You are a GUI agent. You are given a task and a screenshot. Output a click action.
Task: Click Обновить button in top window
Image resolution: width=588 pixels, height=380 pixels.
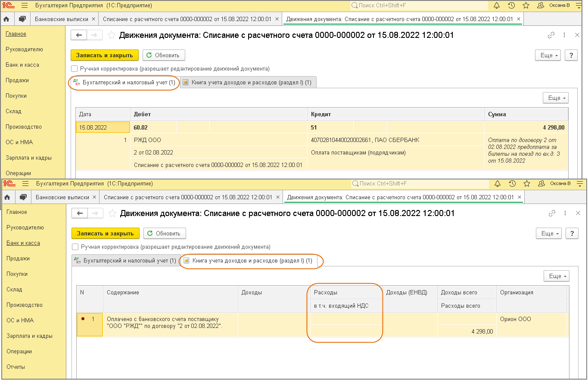pos(164,55)
